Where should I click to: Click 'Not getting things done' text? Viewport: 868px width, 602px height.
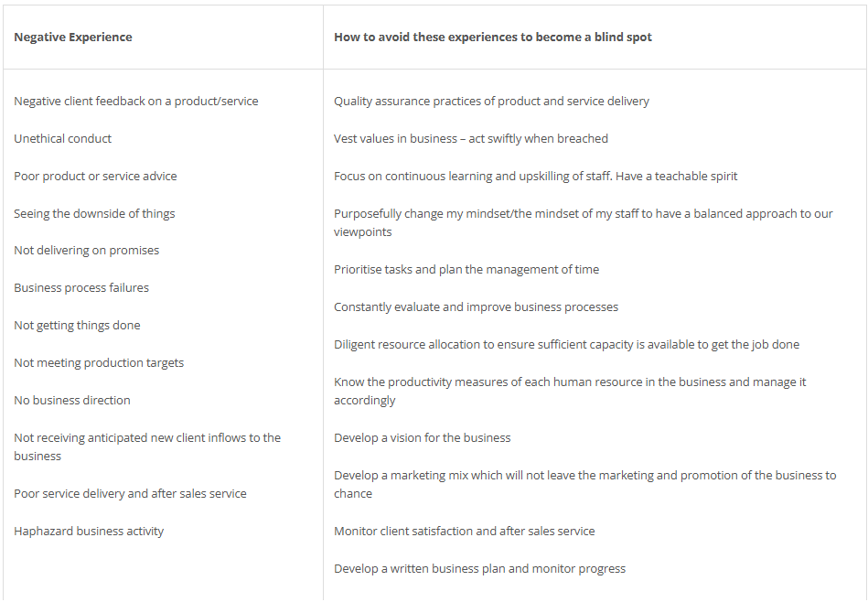(x=77, y=326)
